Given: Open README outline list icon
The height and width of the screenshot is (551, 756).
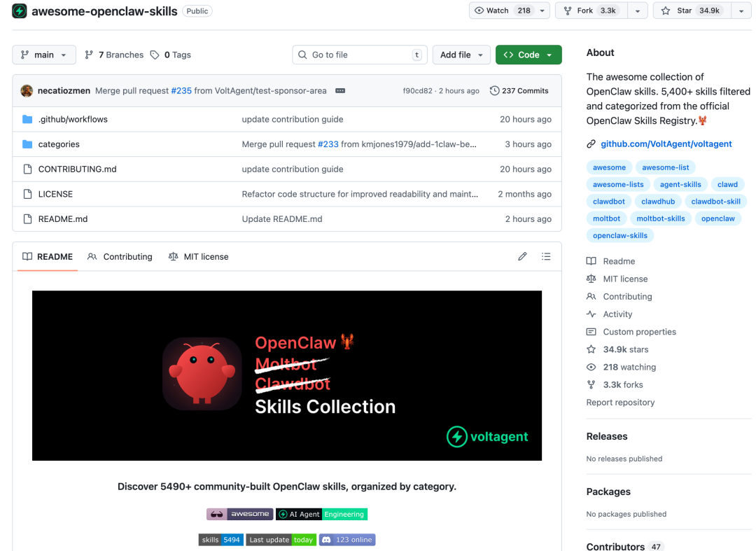Looking at the screenshot, I should (x=546, y=256).
